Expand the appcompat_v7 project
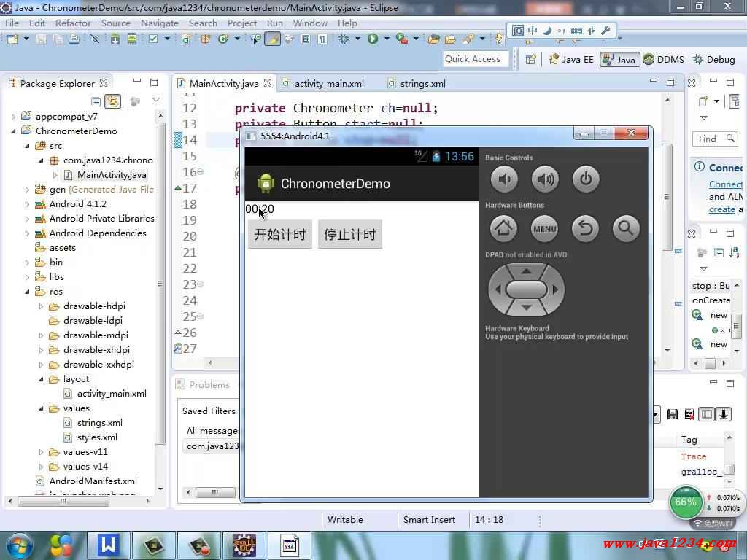The image size is (747, 560). coord(13,117)
